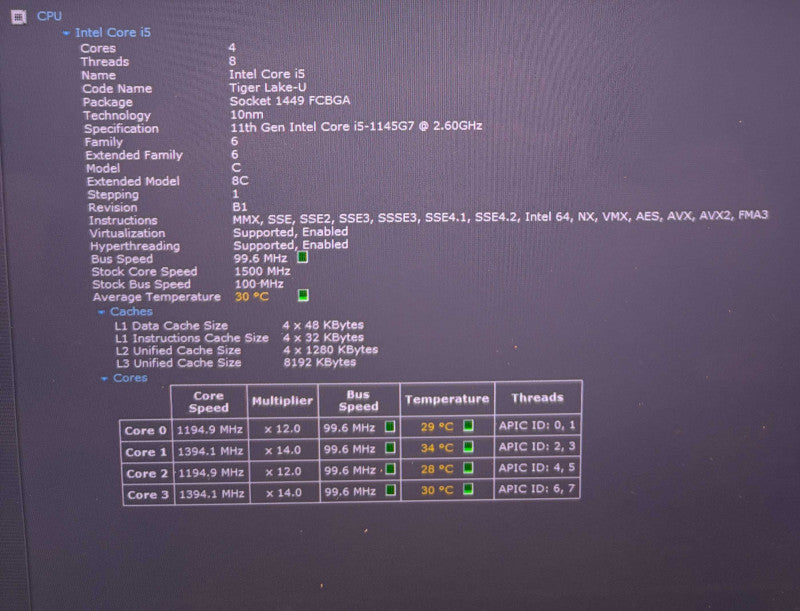Select the Bus Speed column header
This screenshot has width=800, height=611.
(359, 400)
